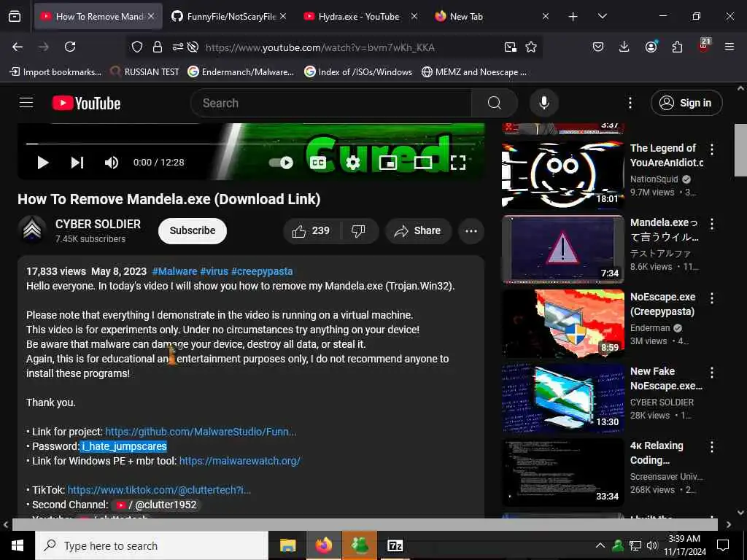Seek on the video progress bar
Image resolution: width=747 pixels, height=560 pixels.
[x=251, y=144]
